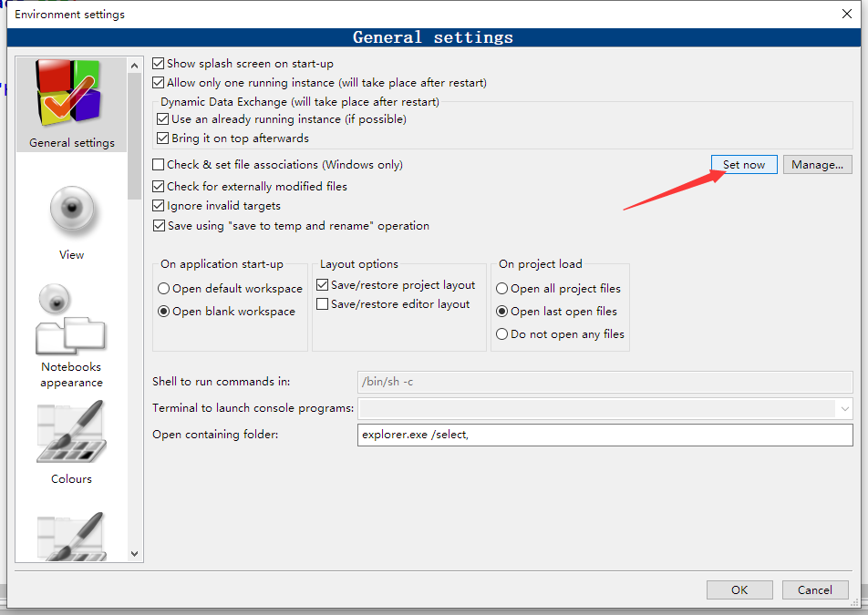Select the View category icon
Image resolution: width=868 pixels, height=615 pixels.
pos(71,210)
